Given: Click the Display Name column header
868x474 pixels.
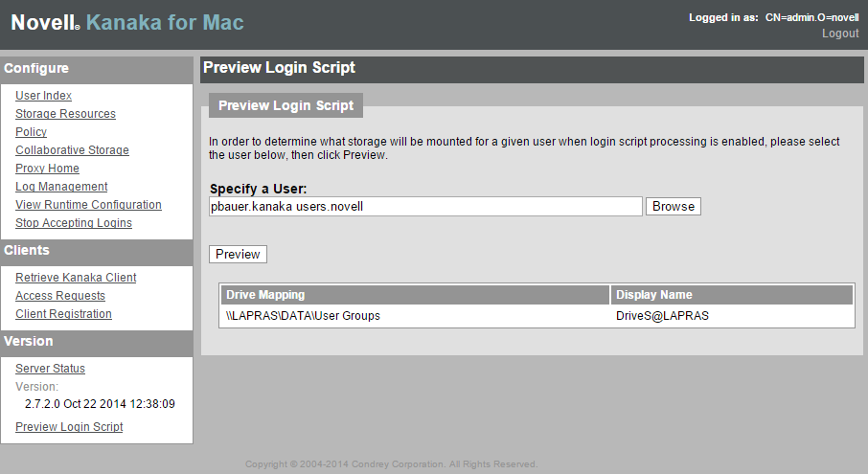Looking at the screenshot, I should pos(731,295).
